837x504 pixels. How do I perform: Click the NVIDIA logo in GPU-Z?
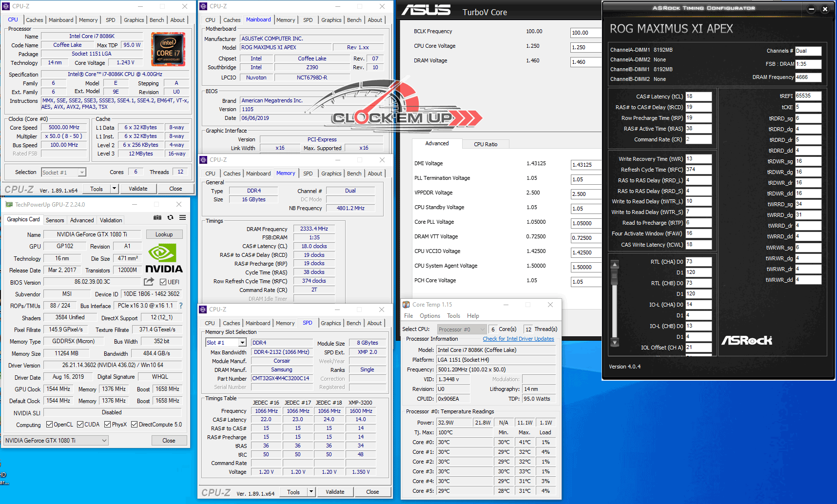164,259
